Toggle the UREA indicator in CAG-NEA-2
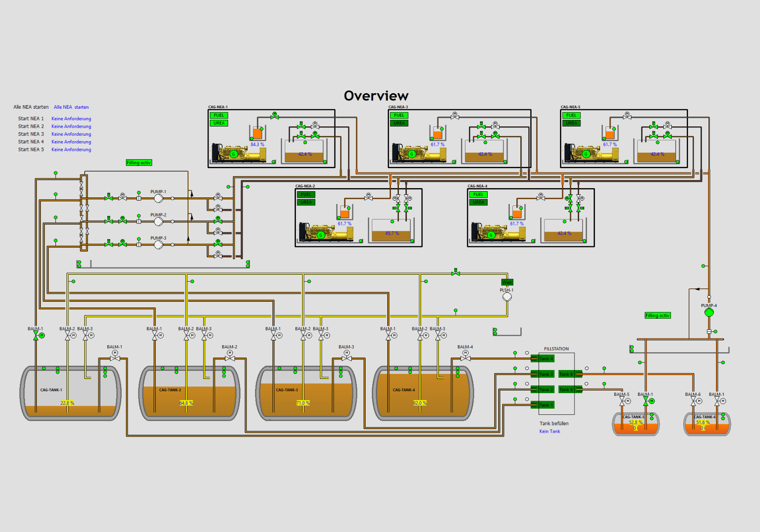This screenshot has width=760, height=532. [305, 202]
